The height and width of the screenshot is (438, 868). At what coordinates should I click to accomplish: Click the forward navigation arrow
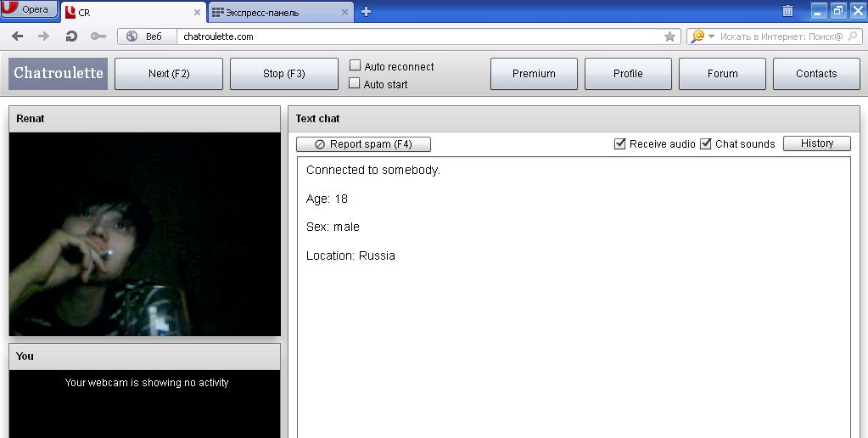tap(44, 36)
